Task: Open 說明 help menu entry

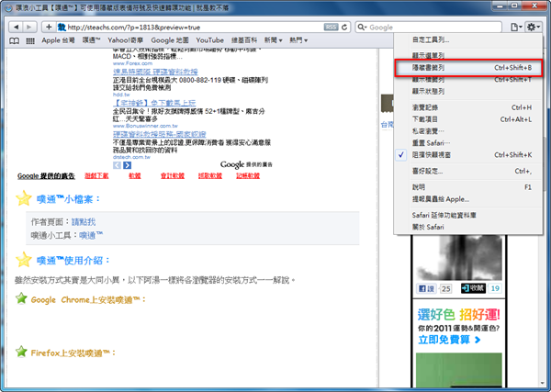Action: tap(468, 187)
